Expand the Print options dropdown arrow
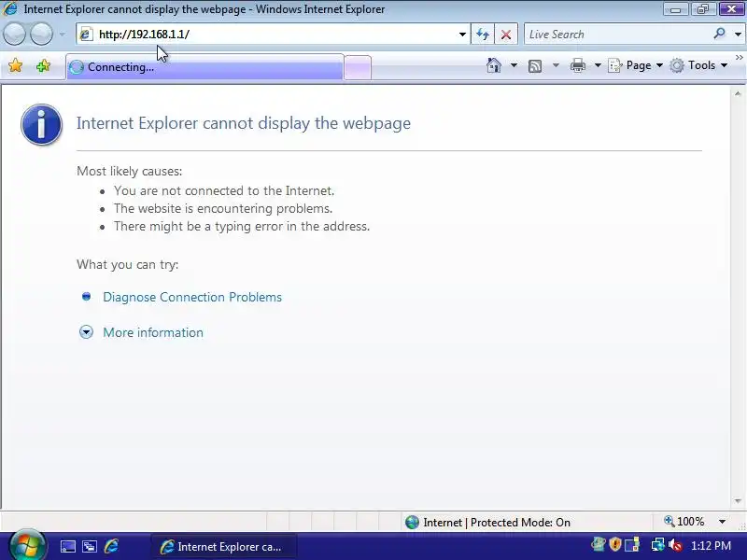747x560 pixels. click(x=598, y=65)
